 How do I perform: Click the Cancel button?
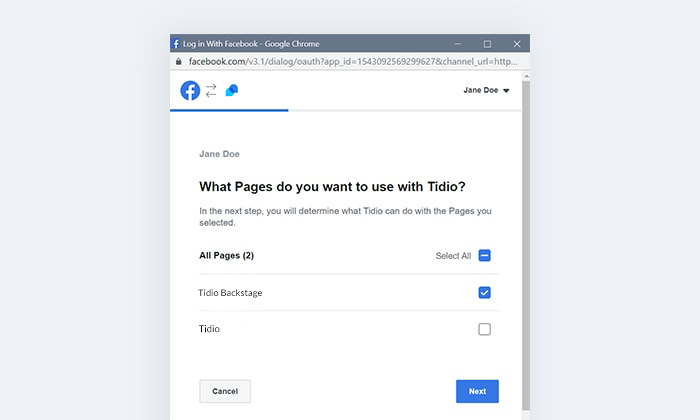coord(225,391)
